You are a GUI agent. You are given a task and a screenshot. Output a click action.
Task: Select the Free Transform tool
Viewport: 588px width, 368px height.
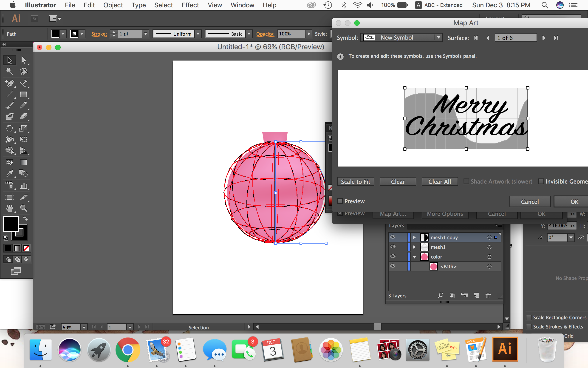[x=23, y=139]
